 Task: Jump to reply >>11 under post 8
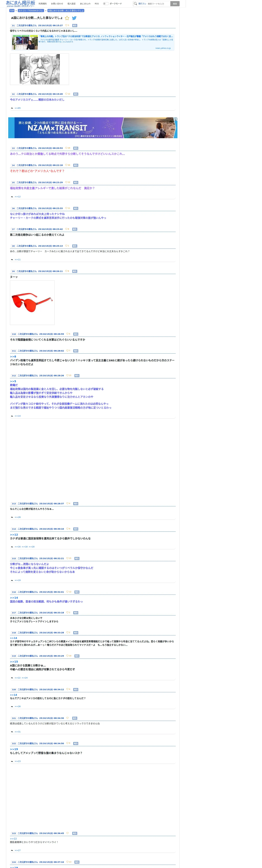point(17,260)
